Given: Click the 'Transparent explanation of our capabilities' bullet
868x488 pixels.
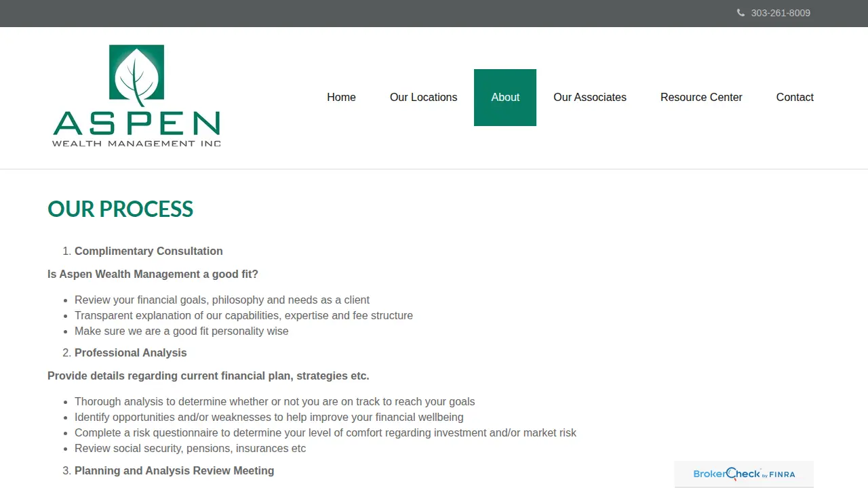Looking at the screenshot, I should pos(243,315).
